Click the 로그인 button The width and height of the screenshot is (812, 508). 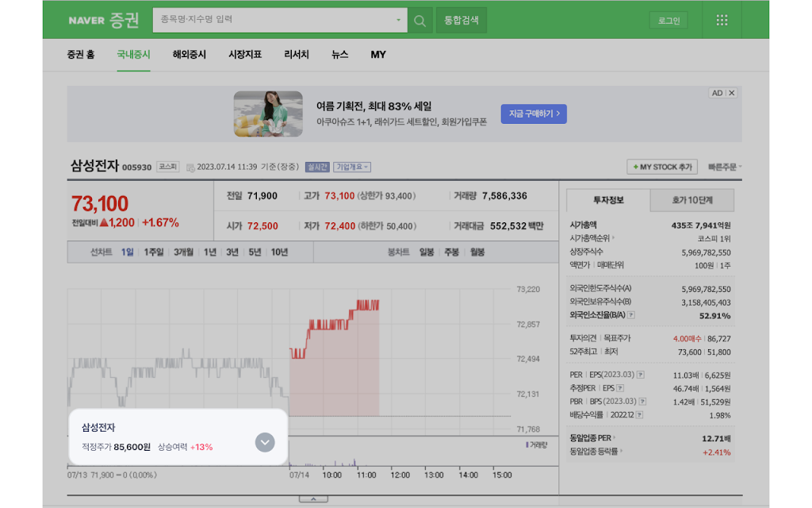coord(668,21)
